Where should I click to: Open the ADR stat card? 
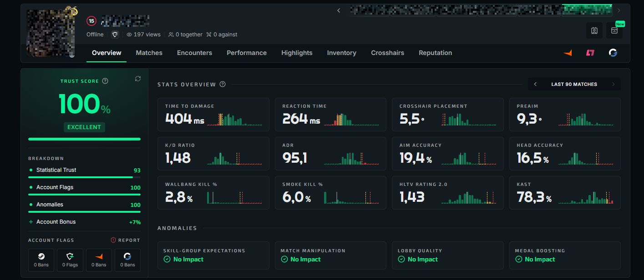[x=330, y=154]
